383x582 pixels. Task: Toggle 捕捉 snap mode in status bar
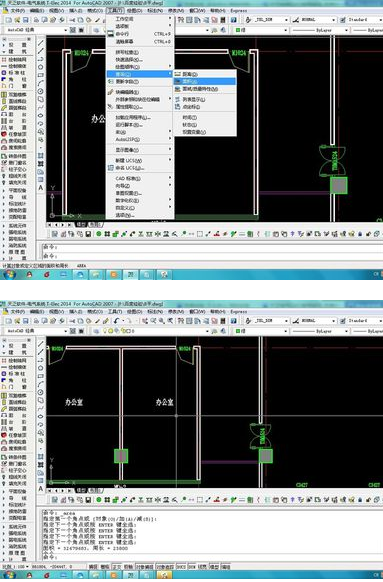[x=93, y=567]
